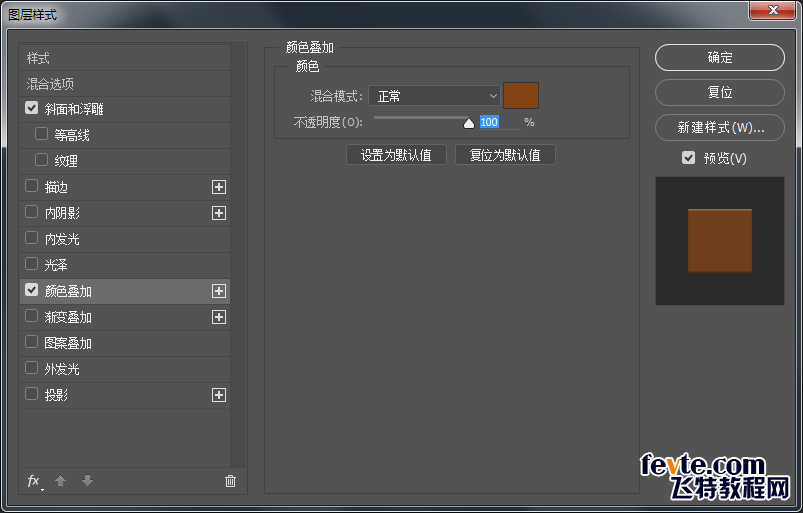
Task: Click the brown style preview thumbnail
Action: pos(720,241)
